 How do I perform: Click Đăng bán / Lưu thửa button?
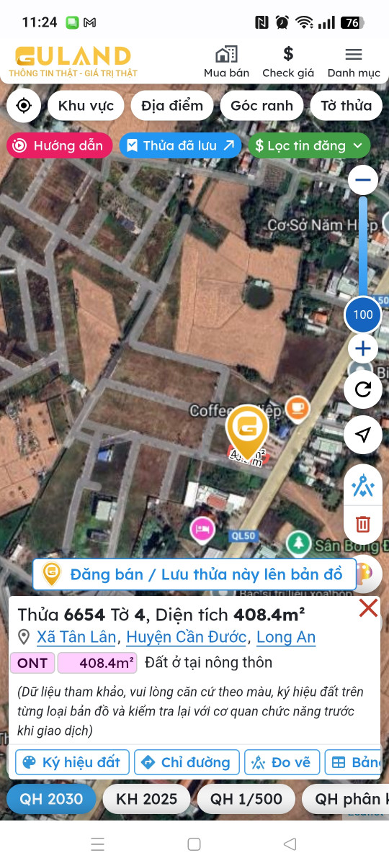(x=194, y=574)
